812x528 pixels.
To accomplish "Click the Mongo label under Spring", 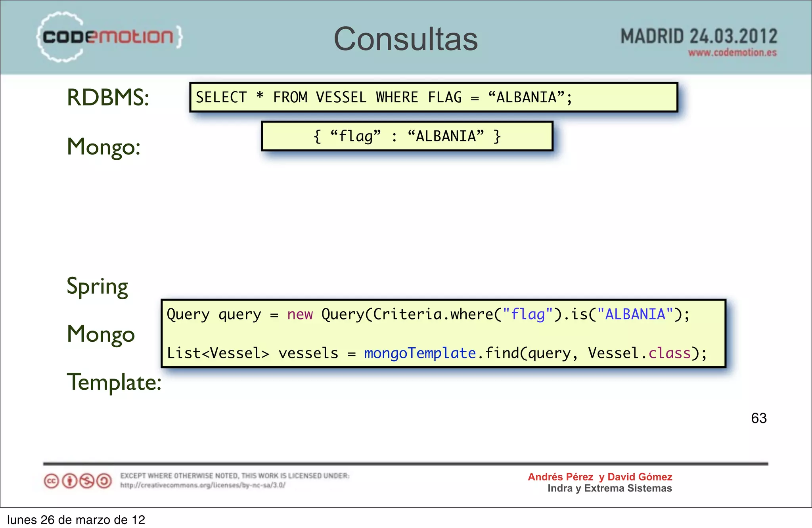I will [101, 334].
